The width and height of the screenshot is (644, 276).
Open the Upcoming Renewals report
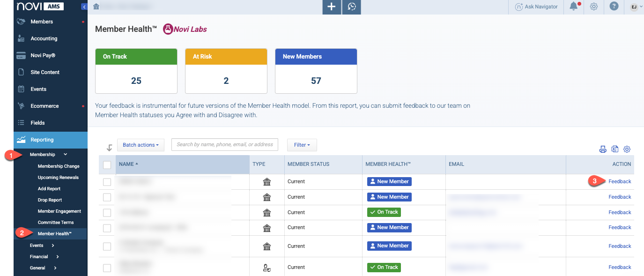pyautogui.click(x=58, y=178)
